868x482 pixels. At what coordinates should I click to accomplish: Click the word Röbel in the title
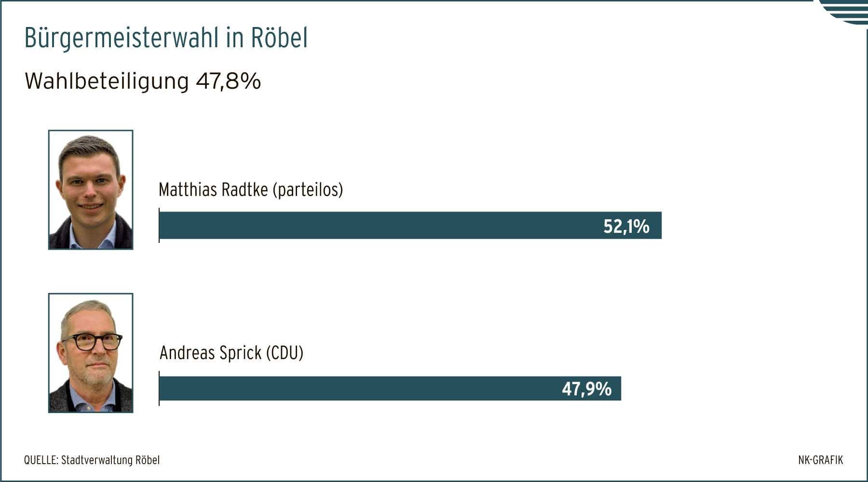(x=279, y=38)
